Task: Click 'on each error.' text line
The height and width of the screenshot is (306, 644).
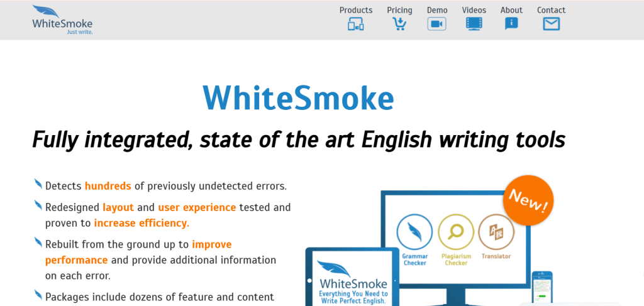Action: pos(77,276)
